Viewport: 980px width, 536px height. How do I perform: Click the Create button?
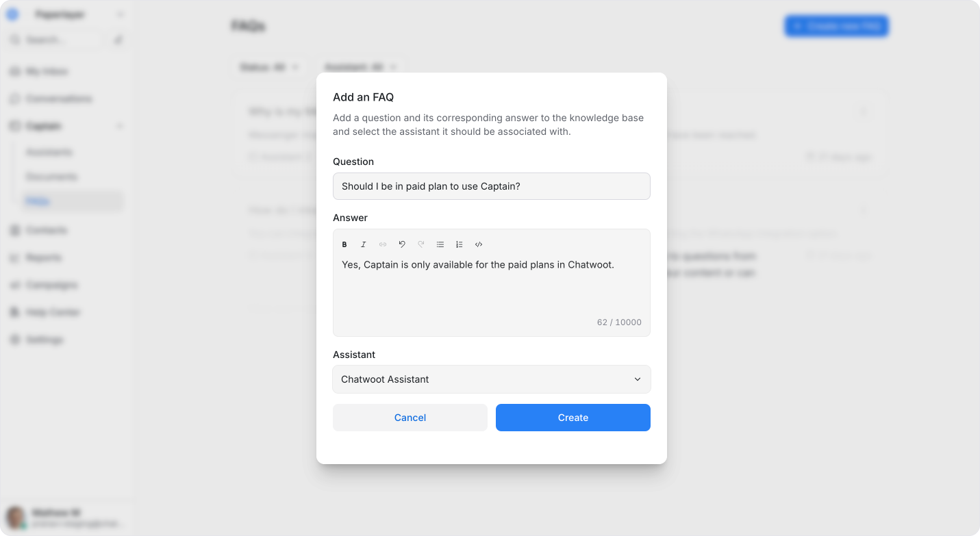(573, 418)
